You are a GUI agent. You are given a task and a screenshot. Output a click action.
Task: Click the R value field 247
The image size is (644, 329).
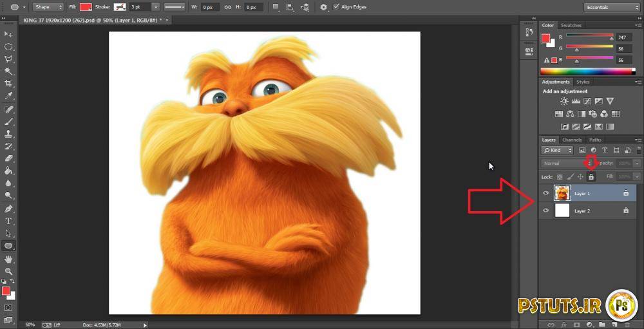pyautogui.click(x=624, y=37)
